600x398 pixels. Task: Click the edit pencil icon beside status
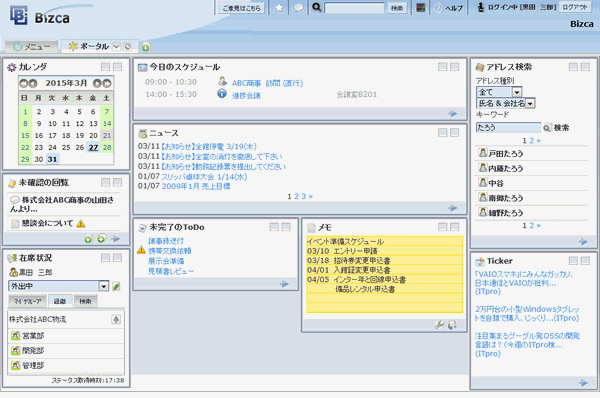point(116,286)
